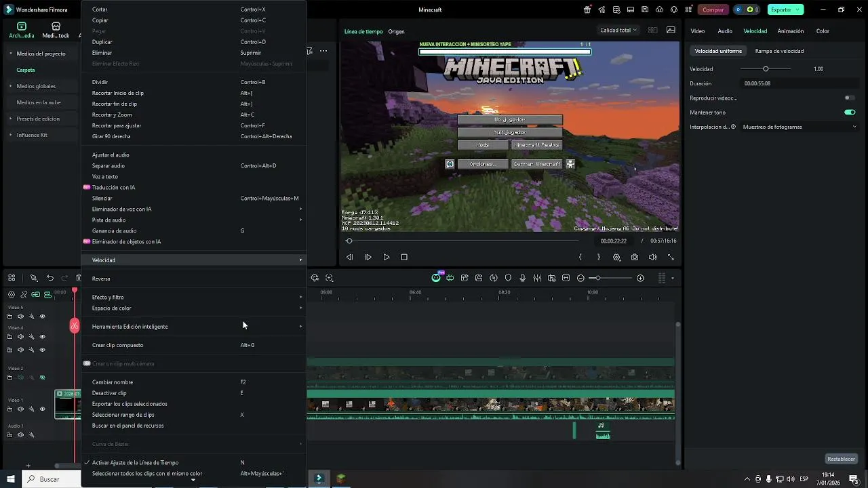Select the Video 1 clip thumbnail in timeline
The width and height of the screenshot is (868, 488).
point(68,404)
